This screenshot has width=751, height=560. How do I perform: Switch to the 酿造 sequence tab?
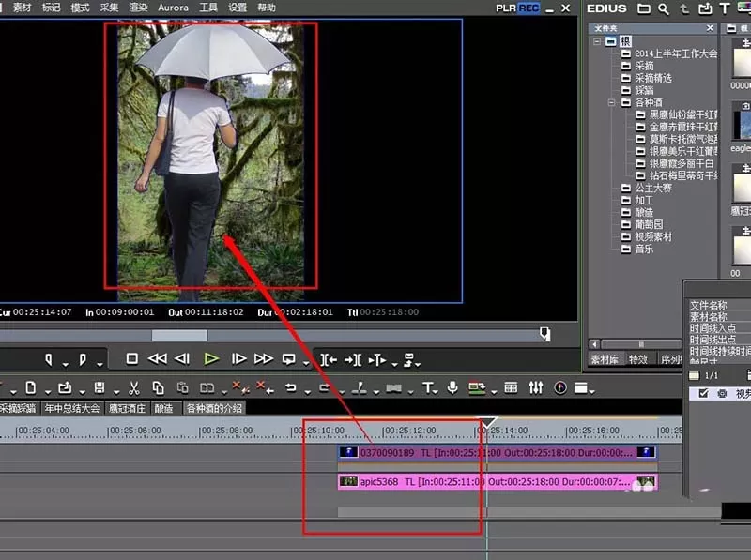click(163, 408)
